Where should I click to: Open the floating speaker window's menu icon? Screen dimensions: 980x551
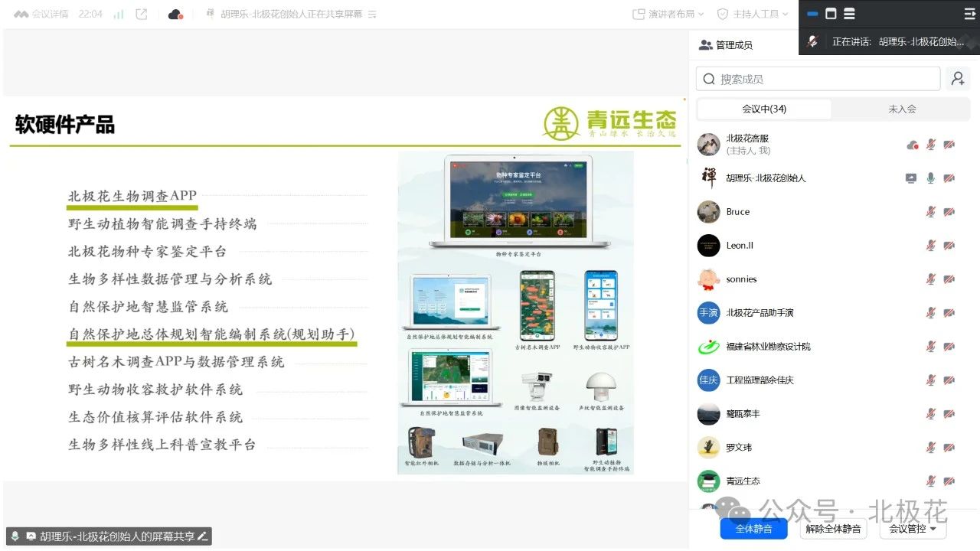969,14
